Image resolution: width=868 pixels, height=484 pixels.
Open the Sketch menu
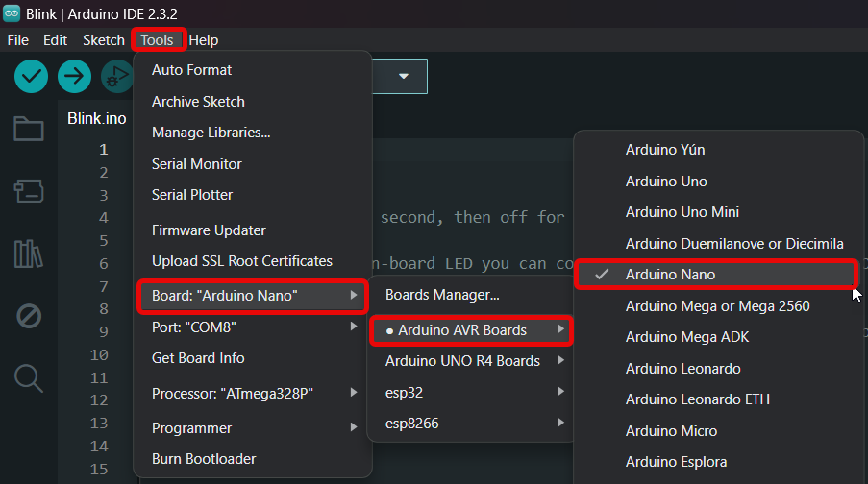tap(104, 40)
